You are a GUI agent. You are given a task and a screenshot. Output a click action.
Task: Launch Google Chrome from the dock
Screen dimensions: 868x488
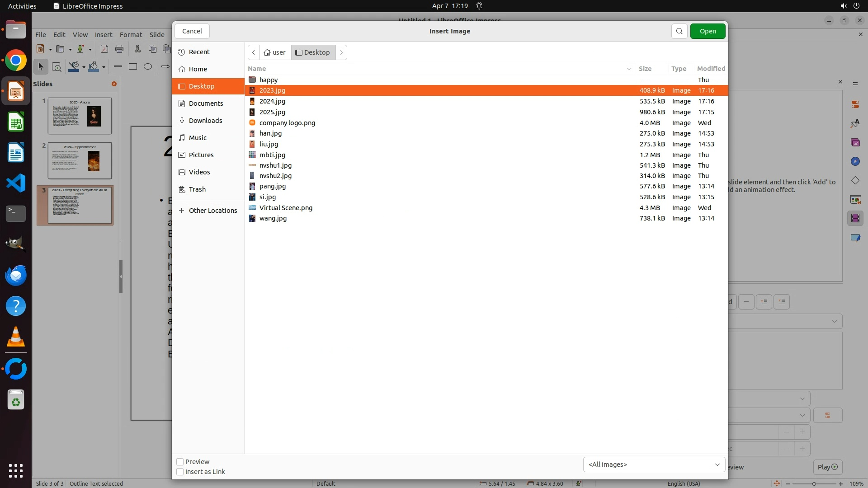point(16,61)
